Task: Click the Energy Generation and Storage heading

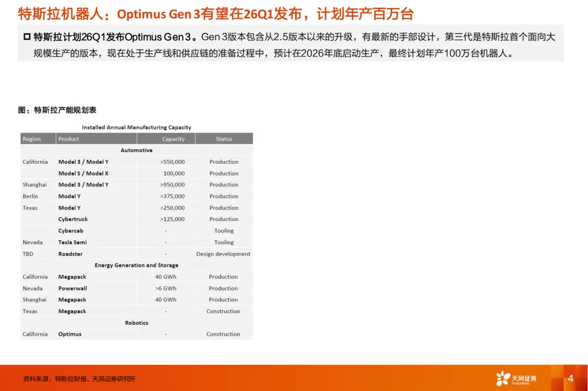Action: pyautogui.click(x=137, y=265)
